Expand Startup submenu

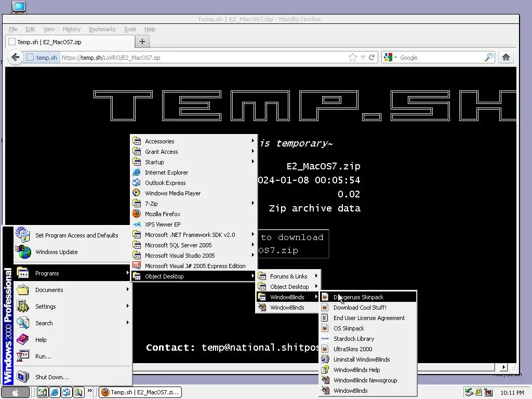(x=193, y=162)
